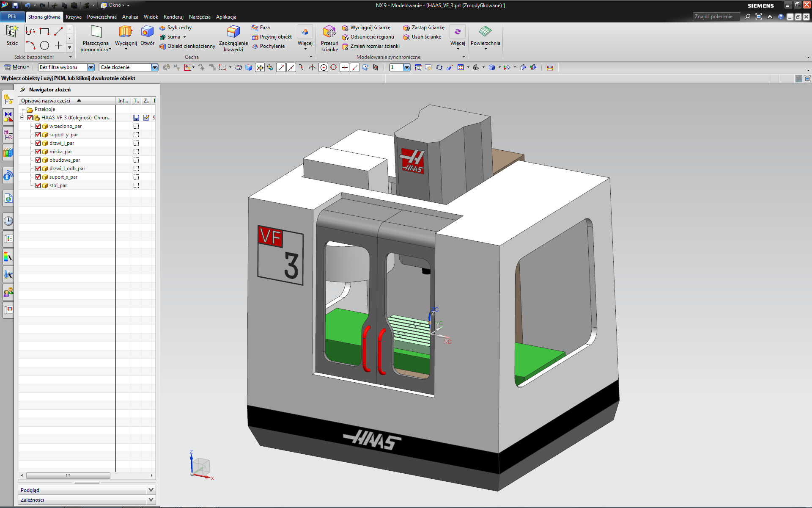Viewport: 812px width, 508px height.
Task: Uncheck wrzeciono_par visibility checkbox
Action: pyautogui.click(x=38, y=126)
